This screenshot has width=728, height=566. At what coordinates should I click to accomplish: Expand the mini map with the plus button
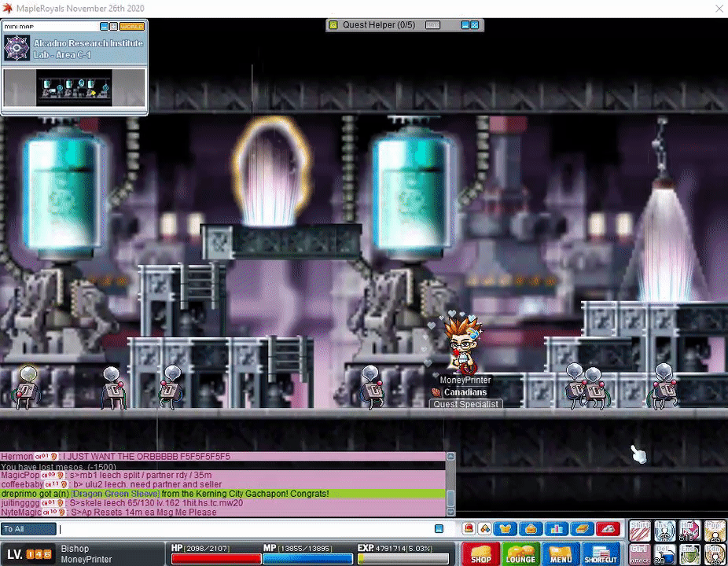pyautogui.click(x=113, y=27)
